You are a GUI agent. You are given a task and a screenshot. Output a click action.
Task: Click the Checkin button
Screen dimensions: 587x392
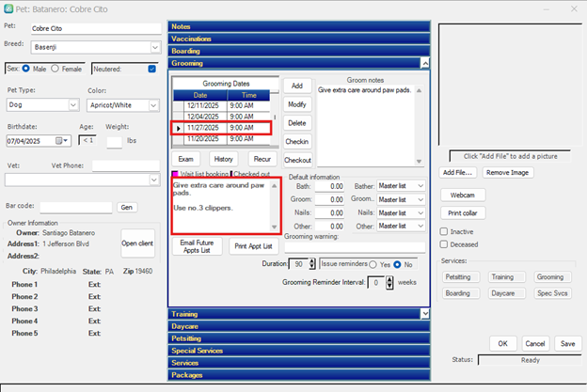click(x=297, y=141)
